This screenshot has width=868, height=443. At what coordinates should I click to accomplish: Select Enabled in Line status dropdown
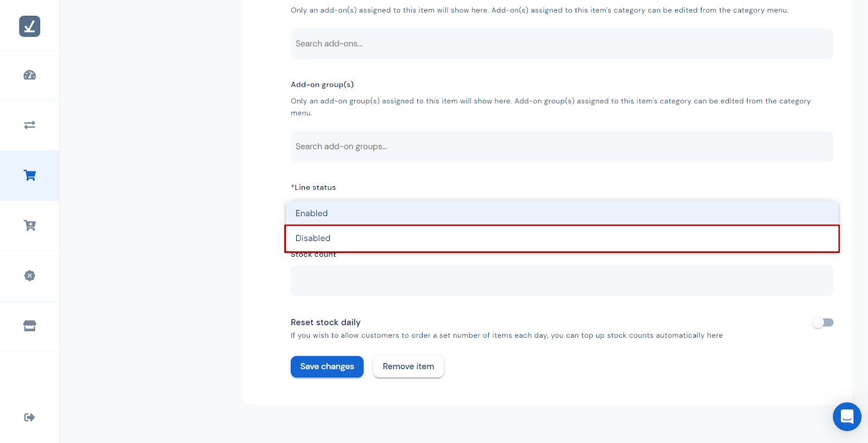(561, 213)
